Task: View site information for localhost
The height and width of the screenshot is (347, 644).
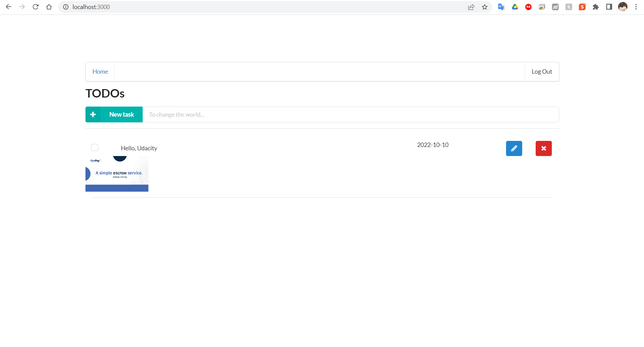Action: click(x=66, y=7)
